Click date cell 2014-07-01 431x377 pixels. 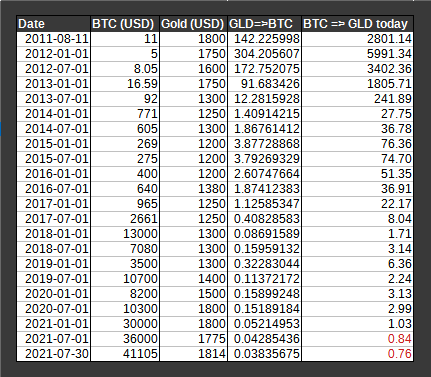coord(53,129)
